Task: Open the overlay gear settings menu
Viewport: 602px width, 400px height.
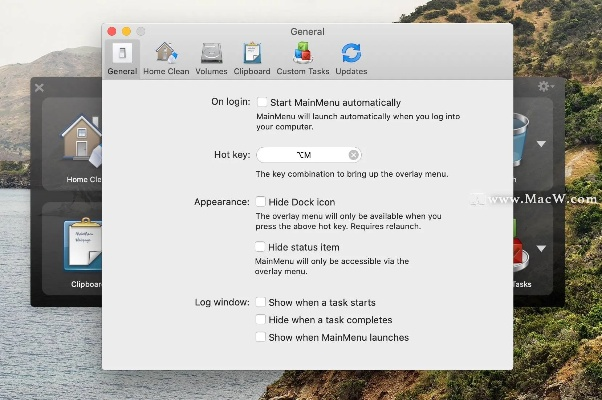Action: coord(545,87)
